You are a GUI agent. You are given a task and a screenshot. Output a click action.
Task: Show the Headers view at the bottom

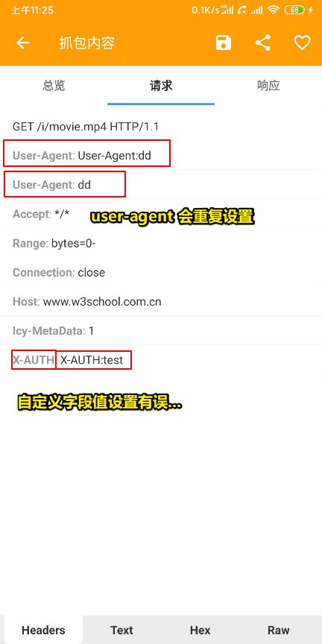[x=43, y=630]
